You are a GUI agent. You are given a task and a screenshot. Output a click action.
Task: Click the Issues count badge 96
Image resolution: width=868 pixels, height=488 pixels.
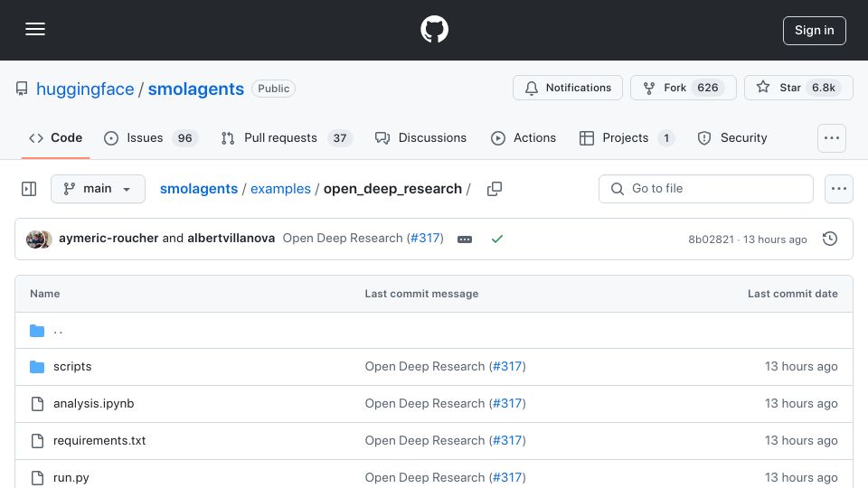[x=184, y=137]
